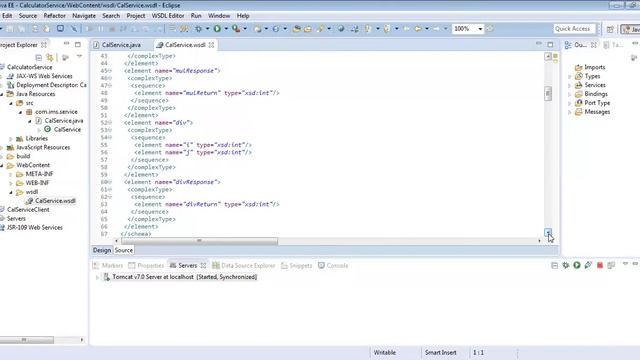Click Link with Editor in Project Explorer
Image resolution: width=640 pixels, height=360 pixels.
point(50,57)
